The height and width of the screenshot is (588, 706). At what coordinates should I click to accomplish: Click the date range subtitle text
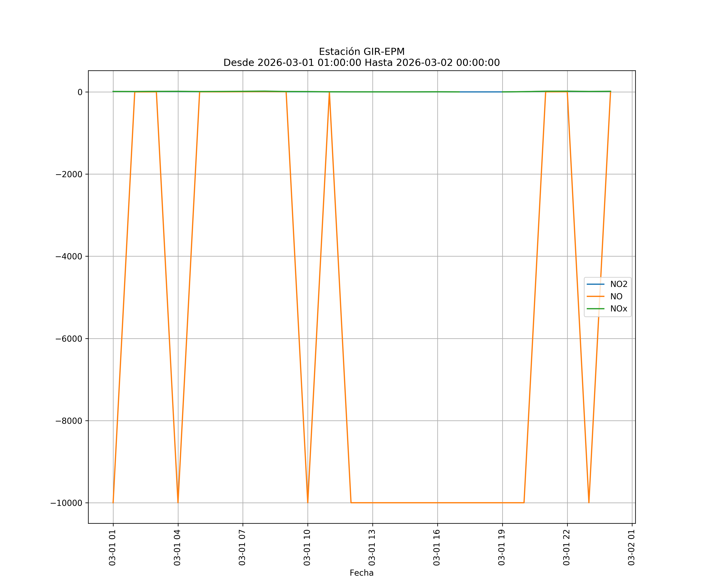361,63
